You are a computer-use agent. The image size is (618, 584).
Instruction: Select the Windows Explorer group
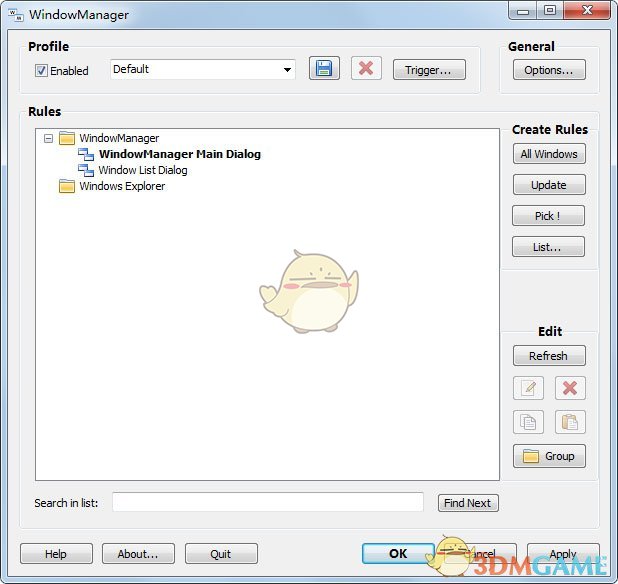(122, 186)
